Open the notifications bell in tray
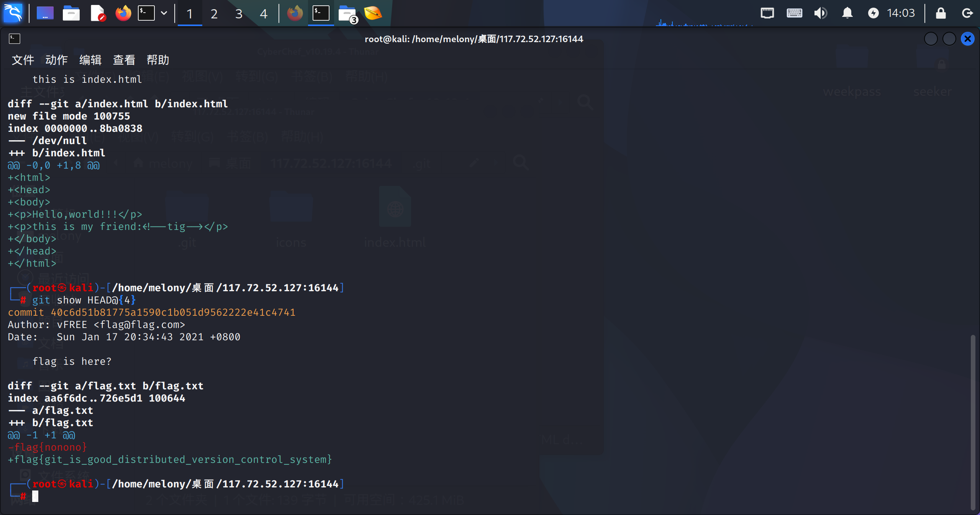The width and height of the screenshot is (980, 515). pos(847,13)
